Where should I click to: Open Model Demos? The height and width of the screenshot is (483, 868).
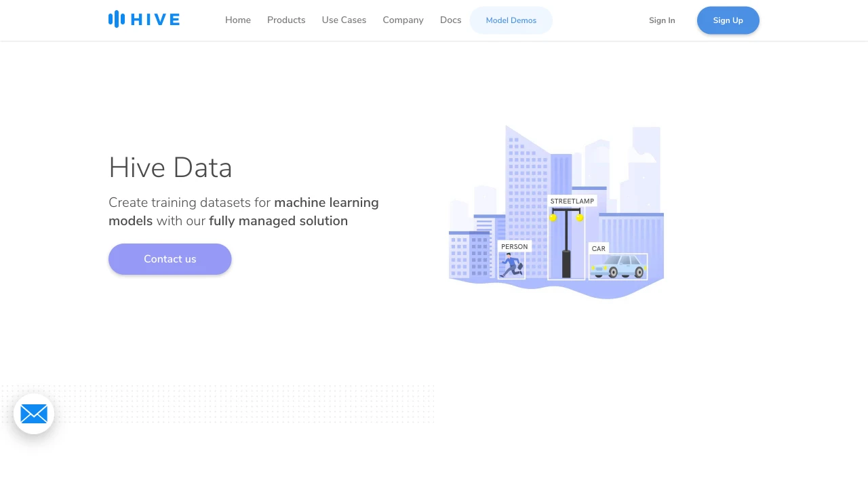click(511, 20)
